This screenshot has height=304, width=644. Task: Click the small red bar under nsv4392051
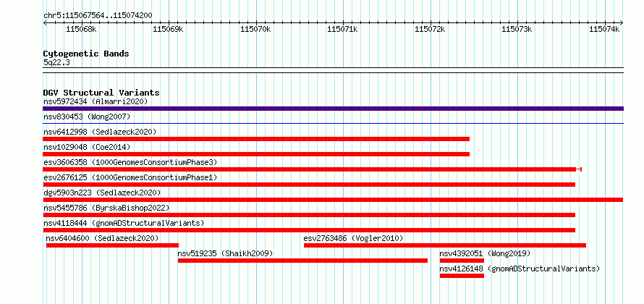pos(462,261)
